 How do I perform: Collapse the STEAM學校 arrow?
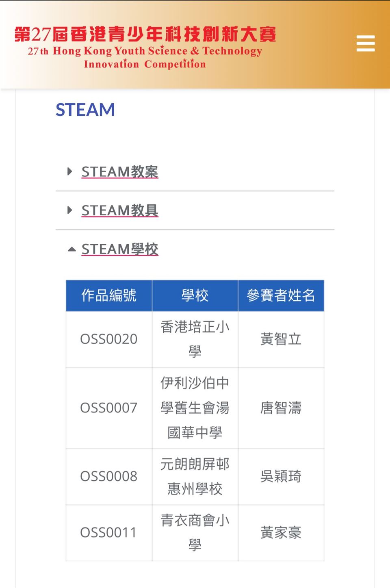coord(71,249)
